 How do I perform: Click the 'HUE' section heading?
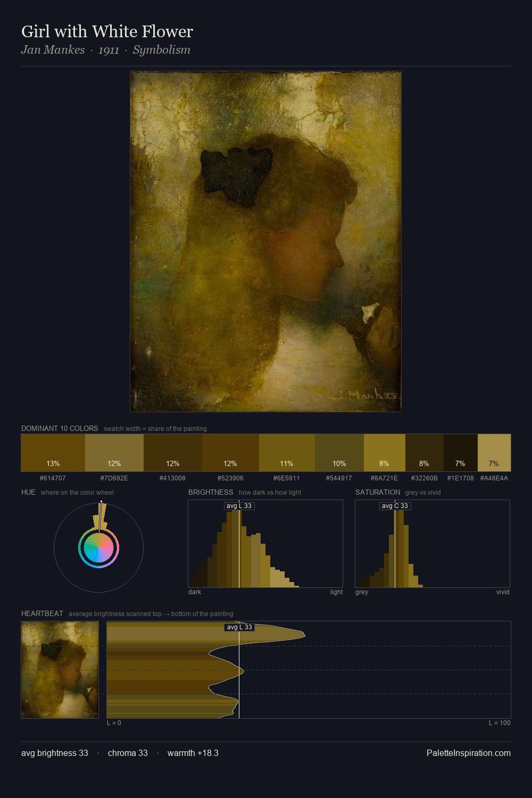coord(28,492)
